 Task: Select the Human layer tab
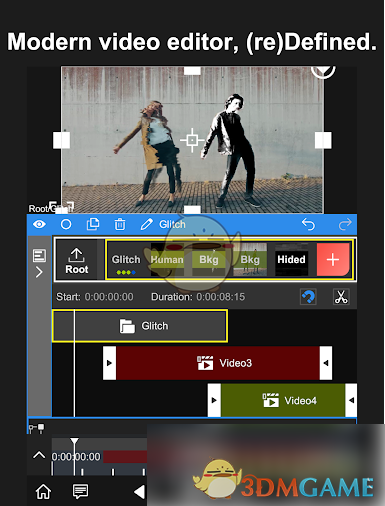167,260
